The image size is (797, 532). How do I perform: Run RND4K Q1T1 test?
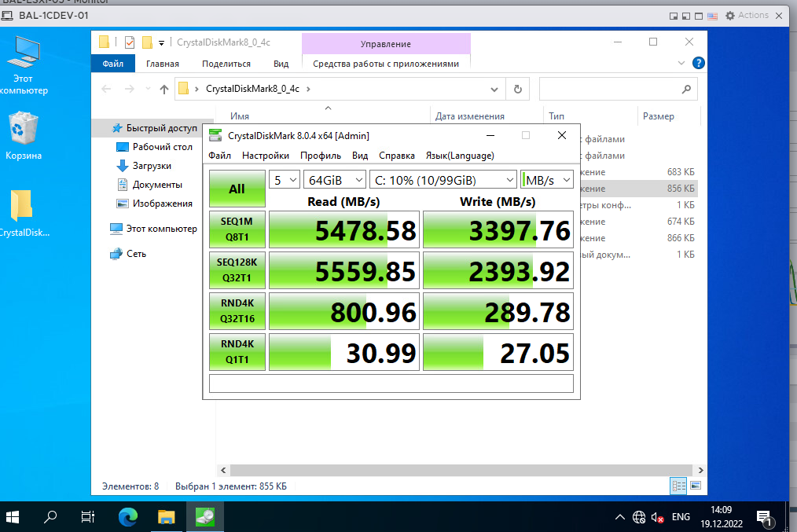point(237,351)
